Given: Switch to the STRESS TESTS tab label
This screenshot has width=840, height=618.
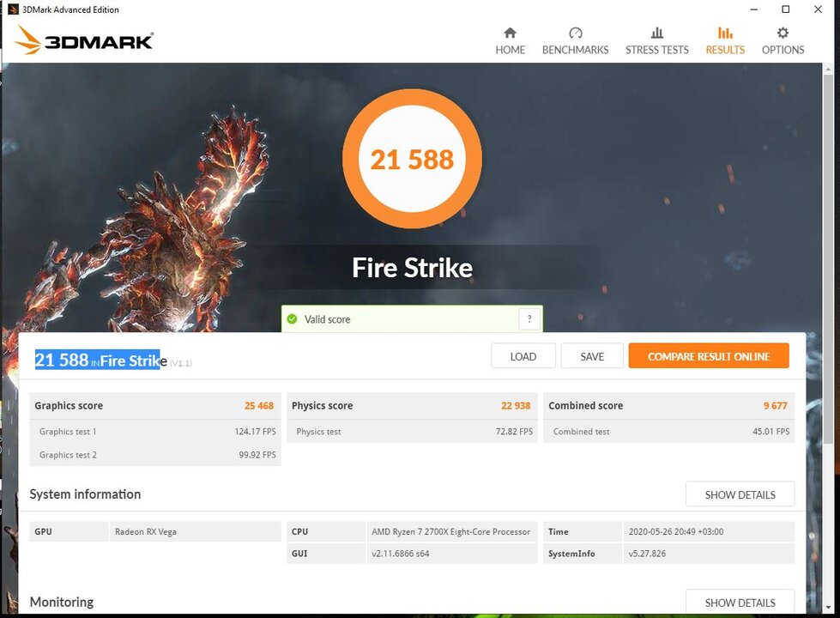Looking at the screenshot, I should [656, 50].
